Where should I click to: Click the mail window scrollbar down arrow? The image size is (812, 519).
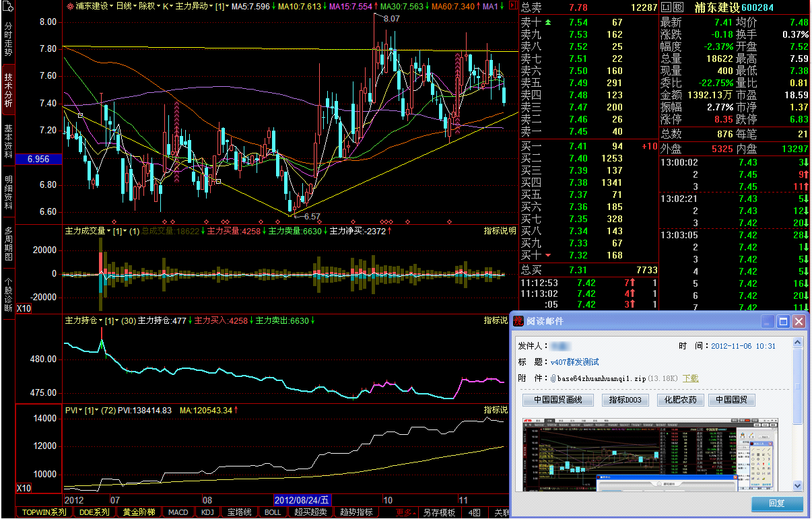coord(797,485)
